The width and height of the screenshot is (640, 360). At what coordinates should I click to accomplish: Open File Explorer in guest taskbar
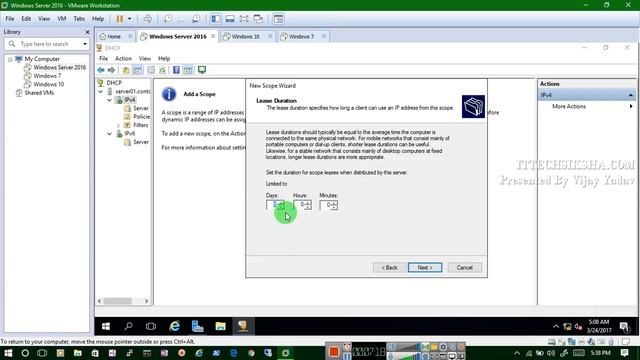pos(220,326)
